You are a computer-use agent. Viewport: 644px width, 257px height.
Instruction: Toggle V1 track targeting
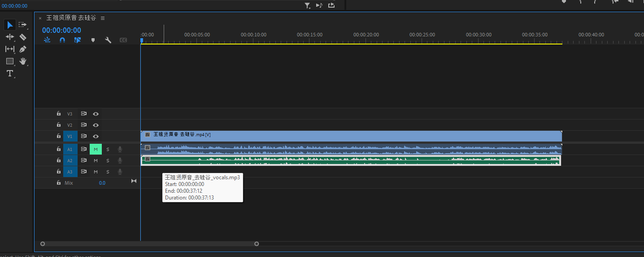pyautogui.click(x=70, y=136)
